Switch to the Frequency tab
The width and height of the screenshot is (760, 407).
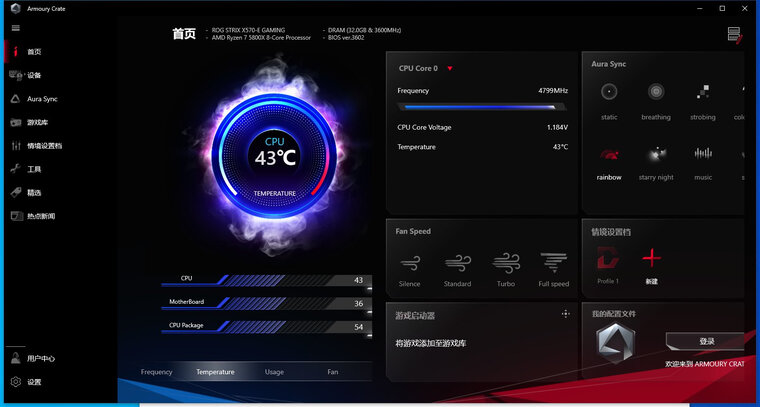pyautogui.click(x=156, y=372)
